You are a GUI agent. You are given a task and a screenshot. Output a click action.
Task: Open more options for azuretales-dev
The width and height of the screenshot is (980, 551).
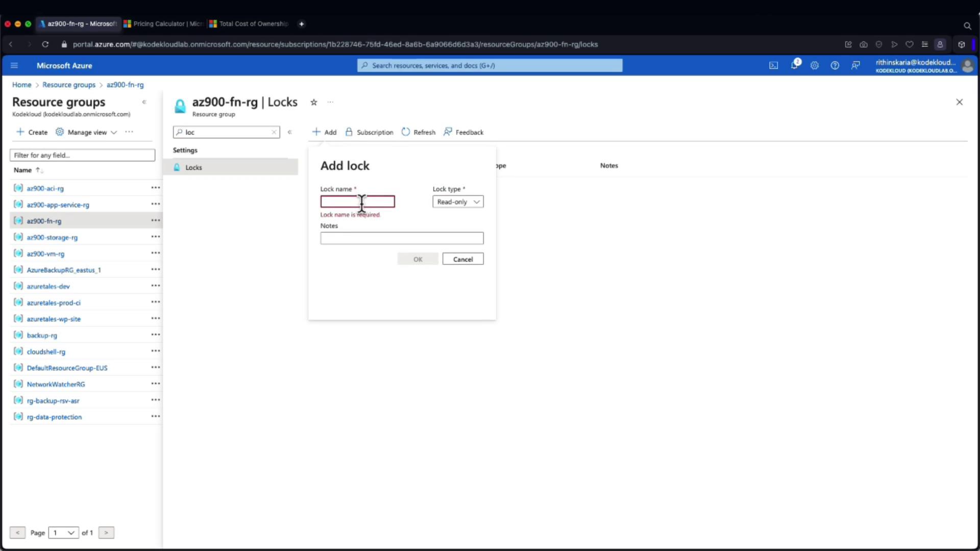tap(155, 286)
